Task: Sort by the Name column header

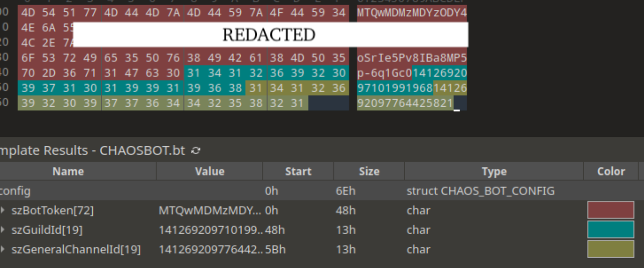Action: (x=68, y=171)
